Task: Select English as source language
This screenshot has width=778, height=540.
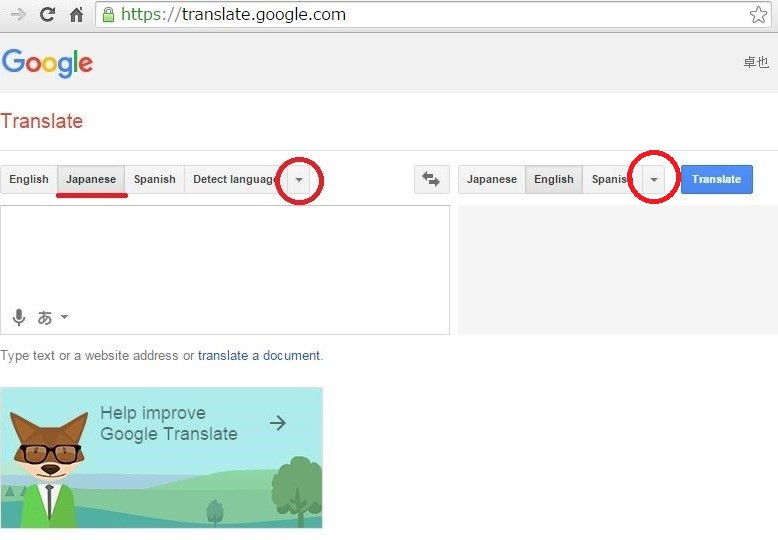Action: click(x=29, y=179)
